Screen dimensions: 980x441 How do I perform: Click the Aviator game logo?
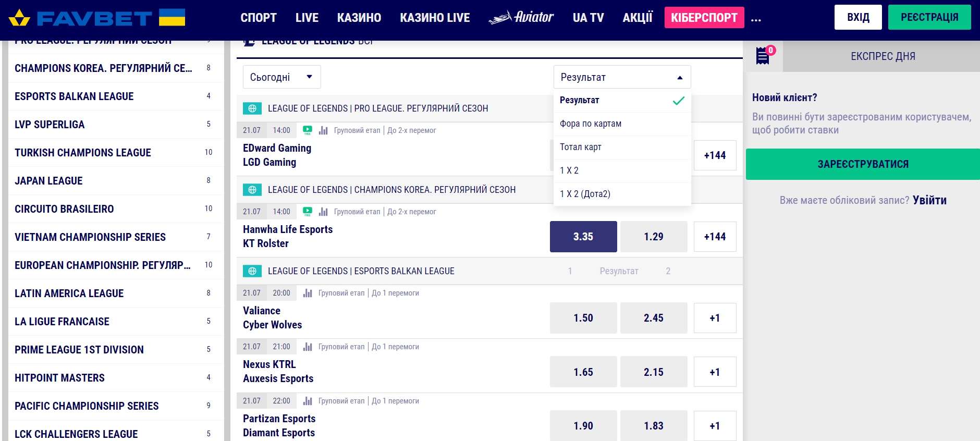[521, 18]
